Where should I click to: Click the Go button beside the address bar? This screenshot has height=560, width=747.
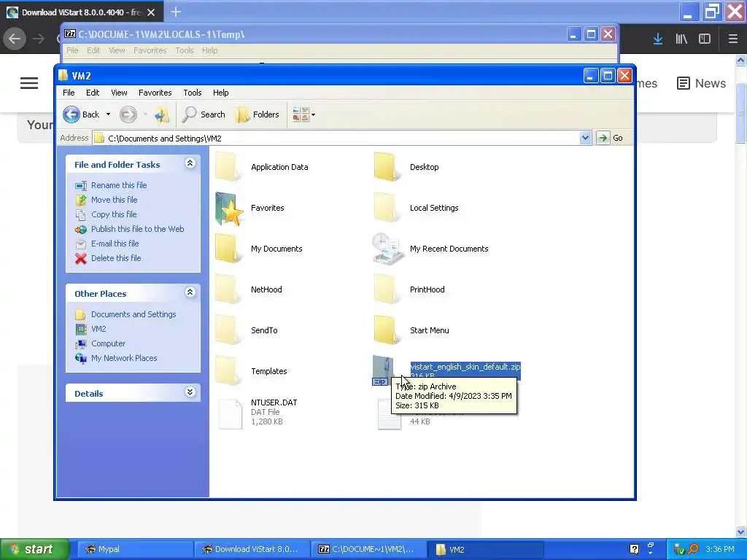coord(610,138)
